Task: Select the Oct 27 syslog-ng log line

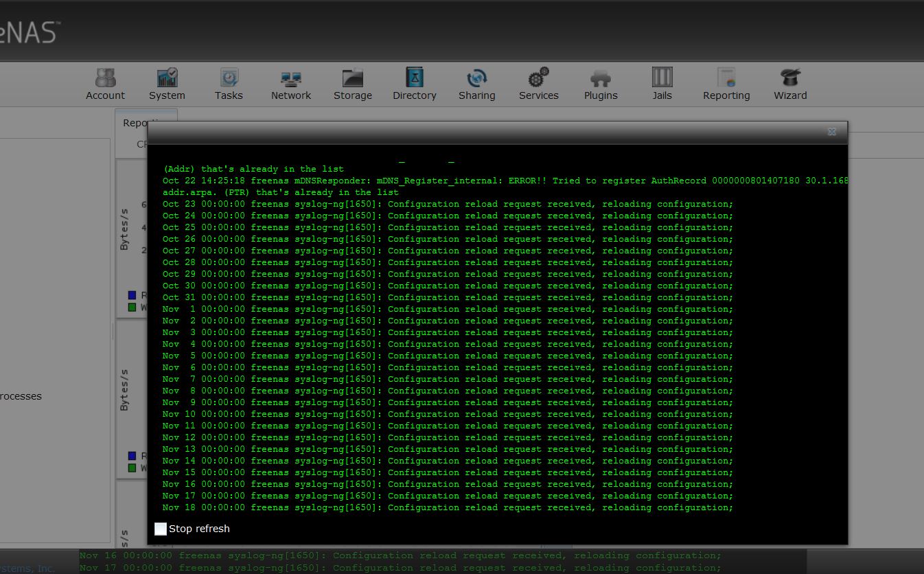Action: [448, 251]
